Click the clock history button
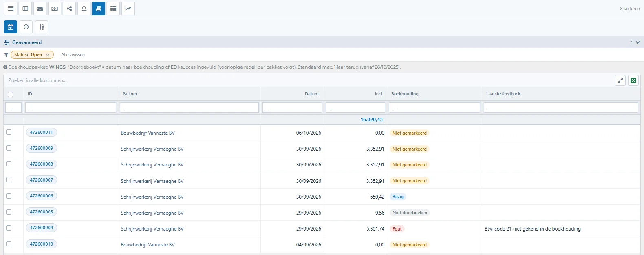 click(26, 27)
